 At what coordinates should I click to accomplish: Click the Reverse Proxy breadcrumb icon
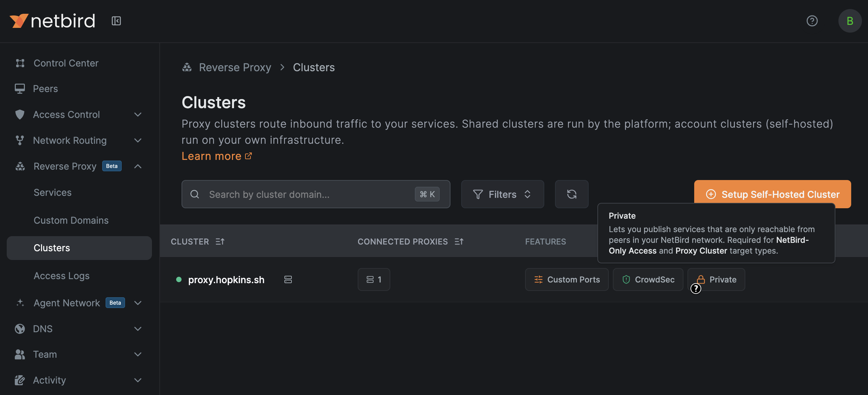coord(187,68)
